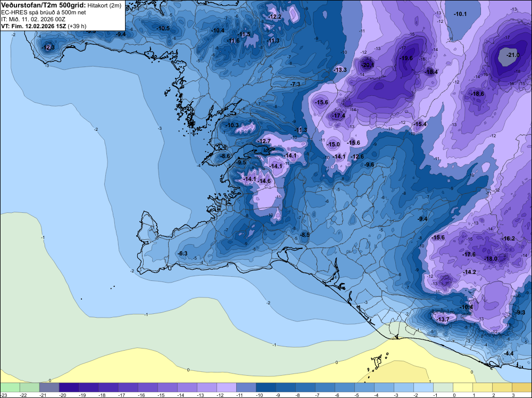Screen dimensions: 532x398
Task: Select the -16.2 temperature value
Action: coord(508,238)
